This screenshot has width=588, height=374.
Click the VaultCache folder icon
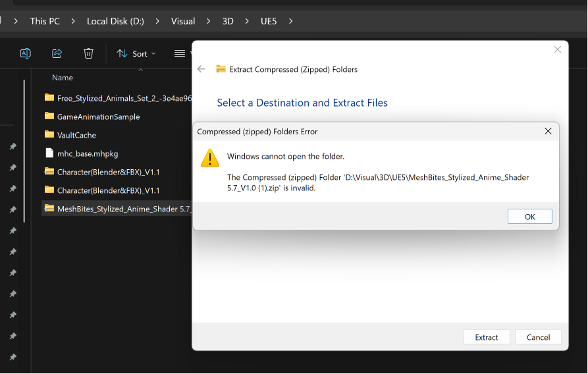pyautogui.click(x=49, y=134)
